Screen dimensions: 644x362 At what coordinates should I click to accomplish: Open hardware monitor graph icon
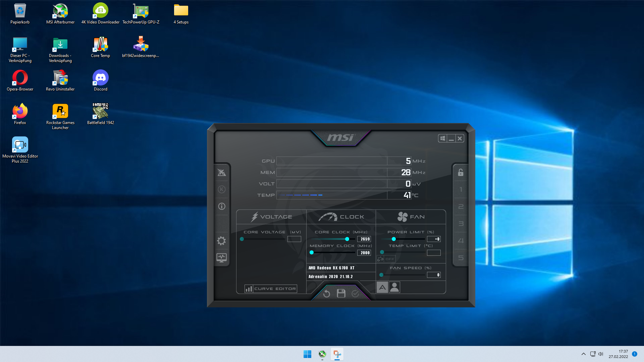pyautogui.click(x=221, y=257)
